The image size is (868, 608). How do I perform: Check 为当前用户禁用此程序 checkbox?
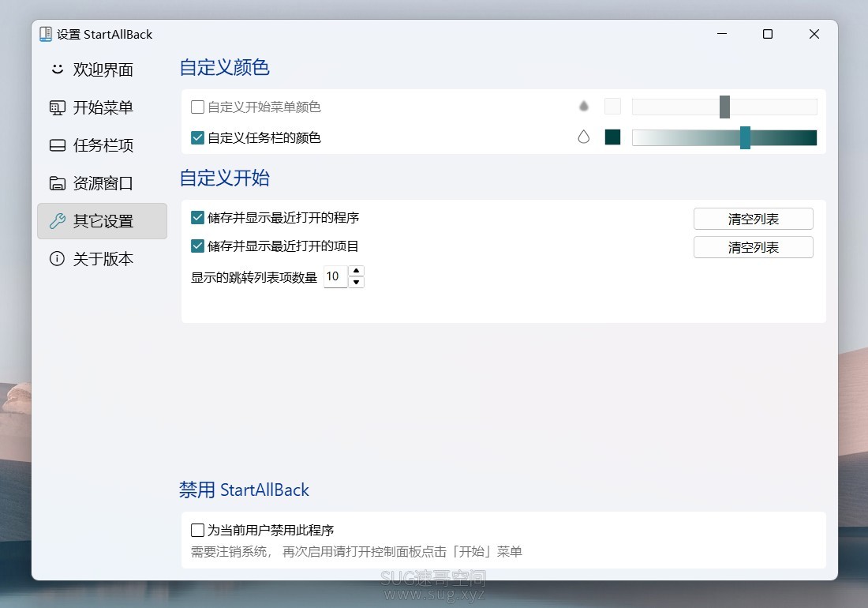coord(197,531)
